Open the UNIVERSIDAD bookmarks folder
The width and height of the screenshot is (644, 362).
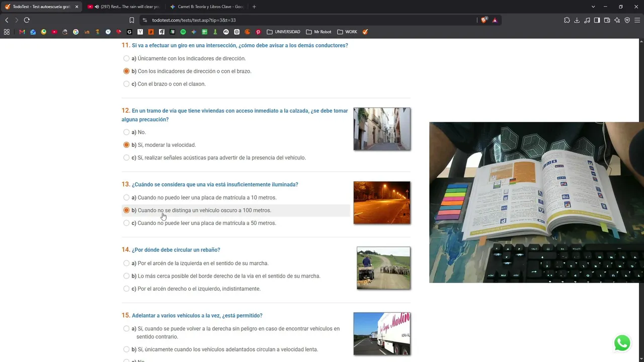click(283, 32)
